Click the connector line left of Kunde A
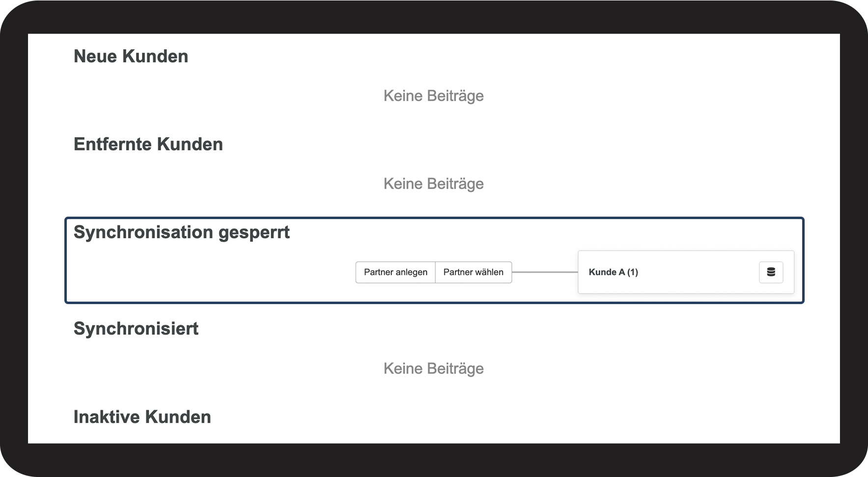868x477 pixels. (x=544, y=272)
